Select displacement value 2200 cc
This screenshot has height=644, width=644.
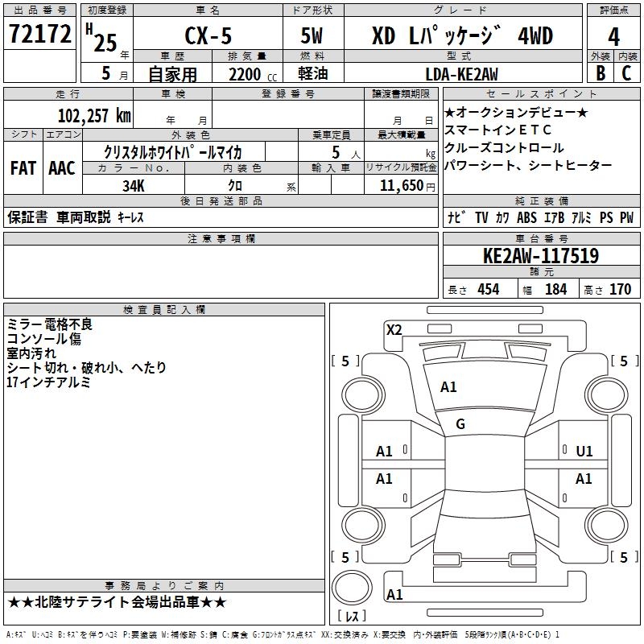click(253, 74)
